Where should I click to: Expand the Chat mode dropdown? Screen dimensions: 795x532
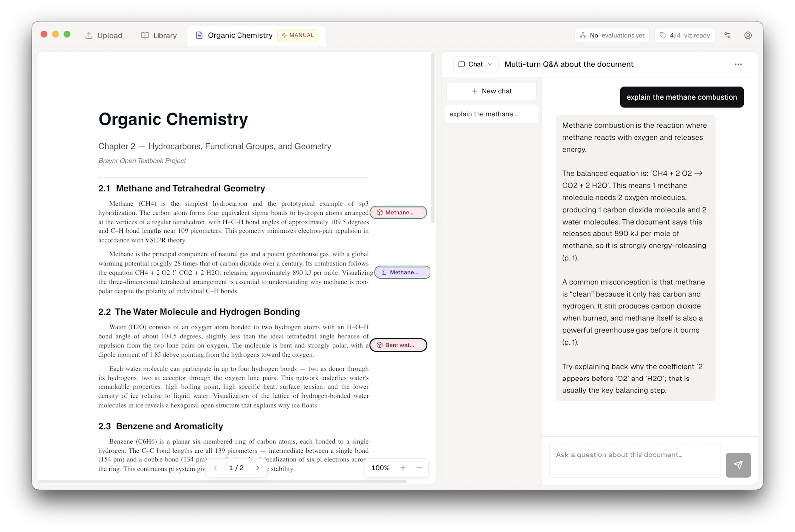click(476, 64)
